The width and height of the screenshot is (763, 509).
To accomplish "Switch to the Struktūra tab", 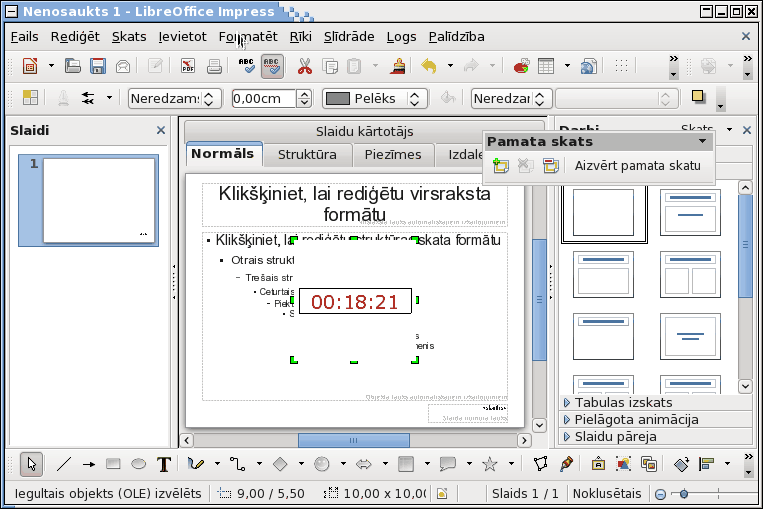I will [307, 155].
